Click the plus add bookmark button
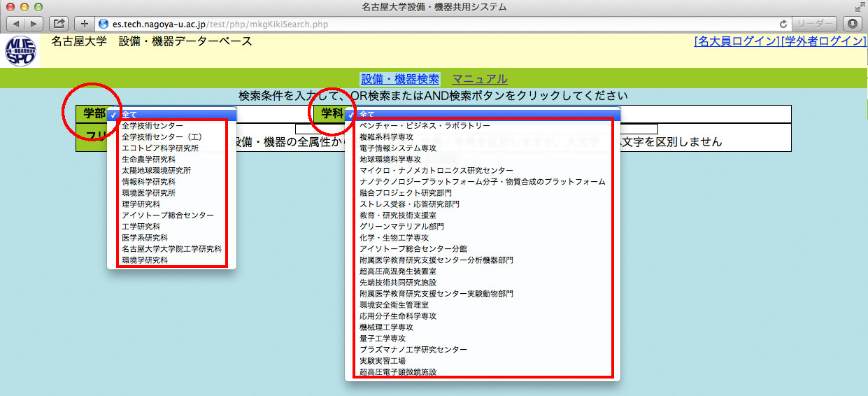868x396 pixels. [x=84, y=24]
